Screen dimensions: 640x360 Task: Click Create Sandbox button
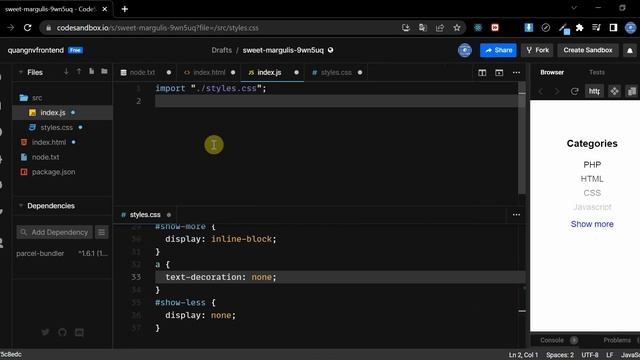(x=588, y=50)
